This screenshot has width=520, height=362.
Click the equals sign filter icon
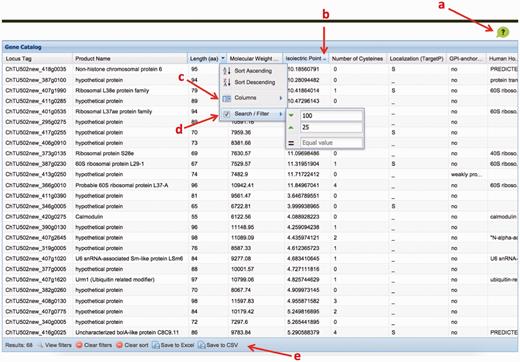291,143
